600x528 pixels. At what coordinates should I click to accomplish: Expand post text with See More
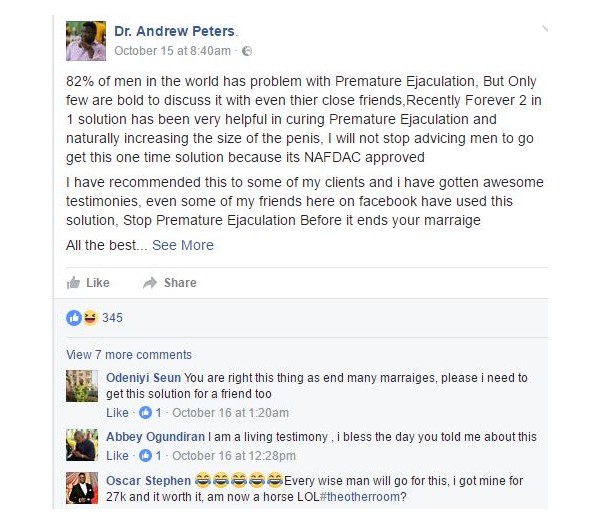pyautogui.click(x=183, y=245)
